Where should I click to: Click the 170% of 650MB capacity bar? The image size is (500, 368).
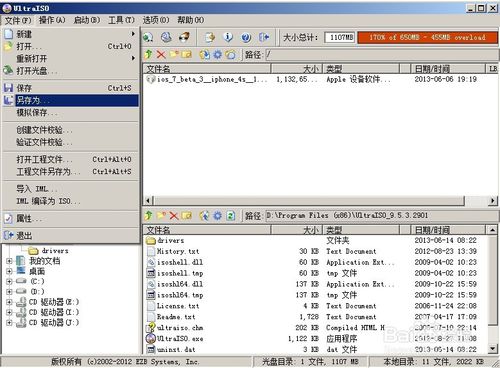point(427,37)
